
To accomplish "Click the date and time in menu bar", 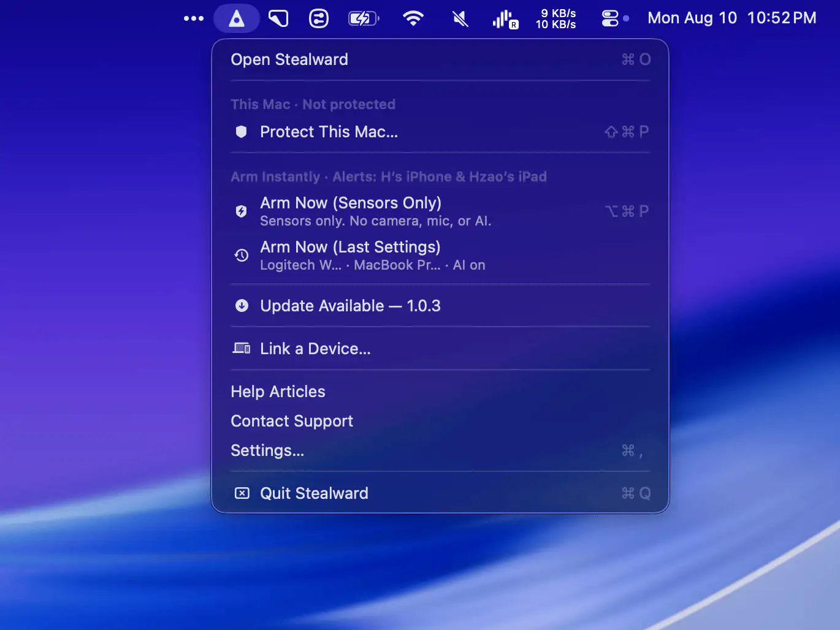I will point(732,18).
